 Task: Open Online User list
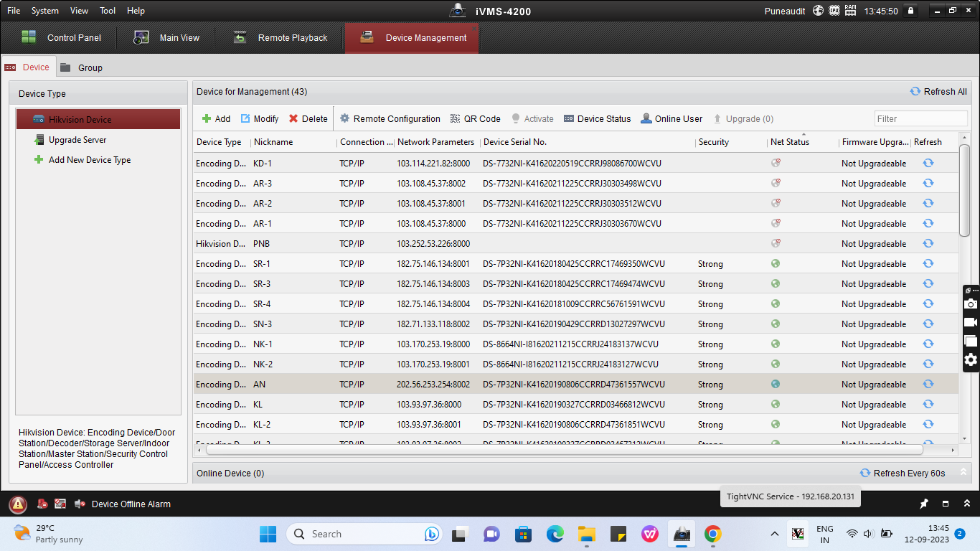[x=672, y=119]
